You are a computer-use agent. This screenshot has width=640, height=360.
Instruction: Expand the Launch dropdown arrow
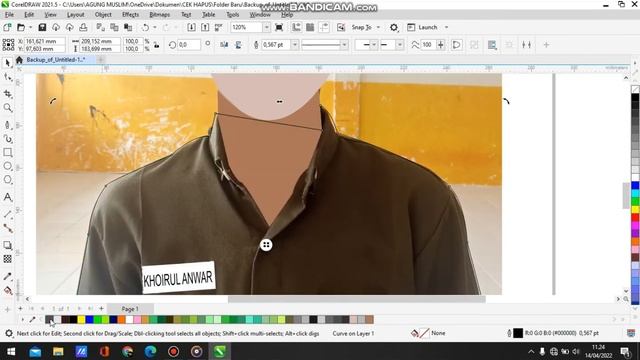[446, 27]
